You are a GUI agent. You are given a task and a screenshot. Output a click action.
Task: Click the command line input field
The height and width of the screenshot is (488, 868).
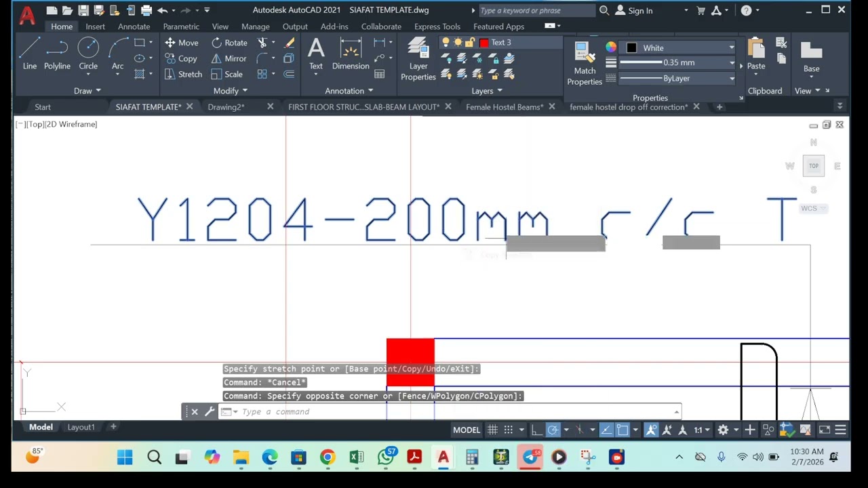point(454,411)
